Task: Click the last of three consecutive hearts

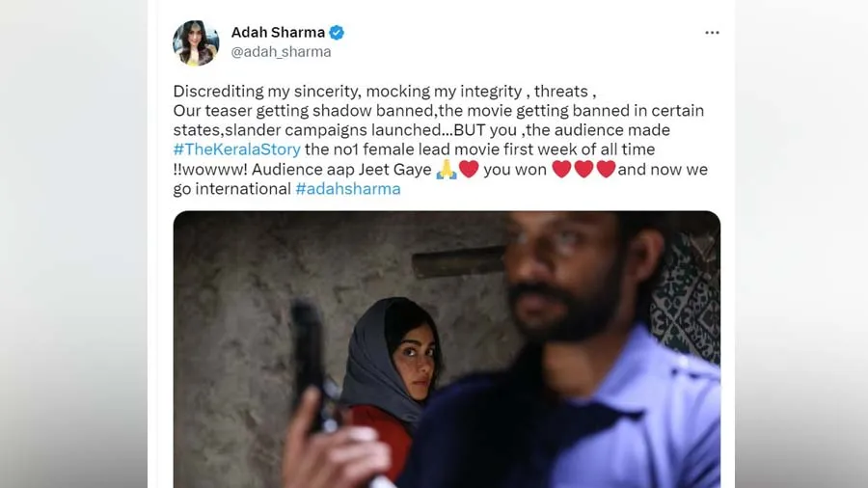Action: point(606,170)
